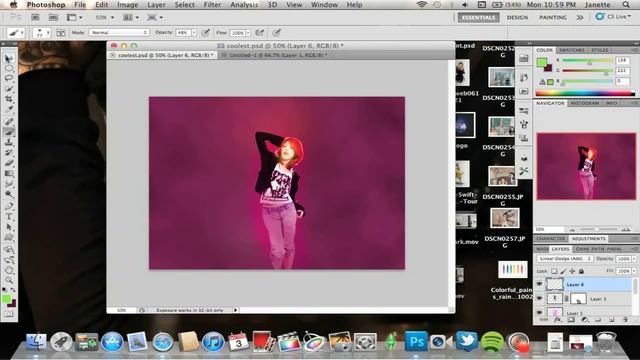Enable pressure for size icon
Image resolution: width=640 pixels, height=360 pixels.
coord(277,33)
